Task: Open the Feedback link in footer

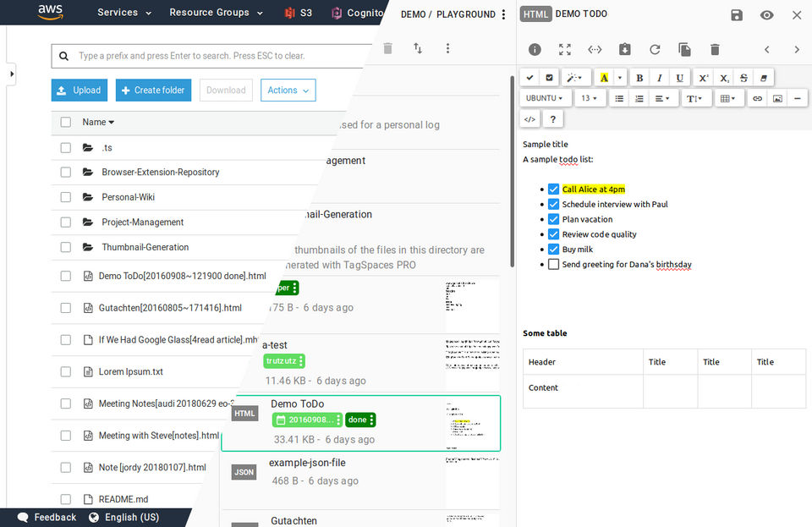Action: tap(47, 517)
